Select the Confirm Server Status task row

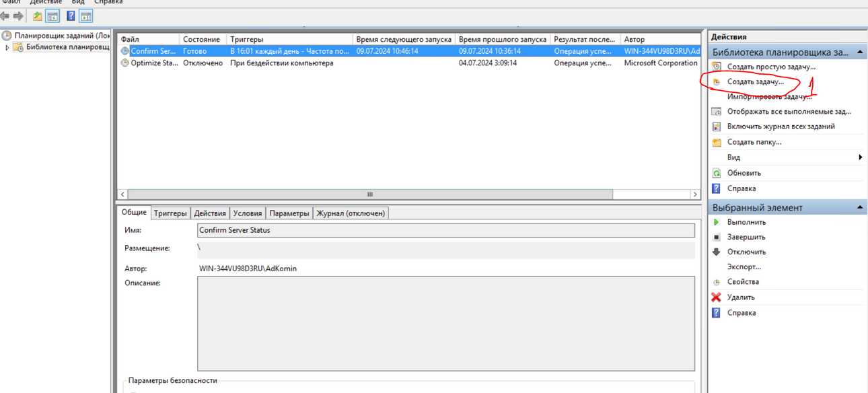point(409,51)
